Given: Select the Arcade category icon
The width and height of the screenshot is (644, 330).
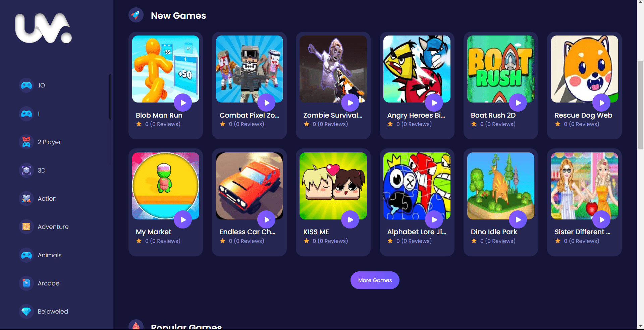Looking at the screenshot, I should [x=26, y=283].
